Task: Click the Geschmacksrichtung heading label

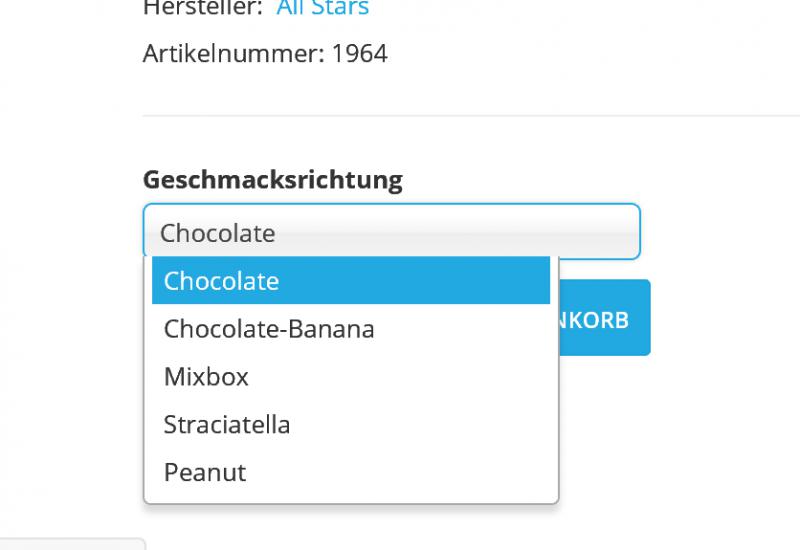Action: click(x=273, y=180)
